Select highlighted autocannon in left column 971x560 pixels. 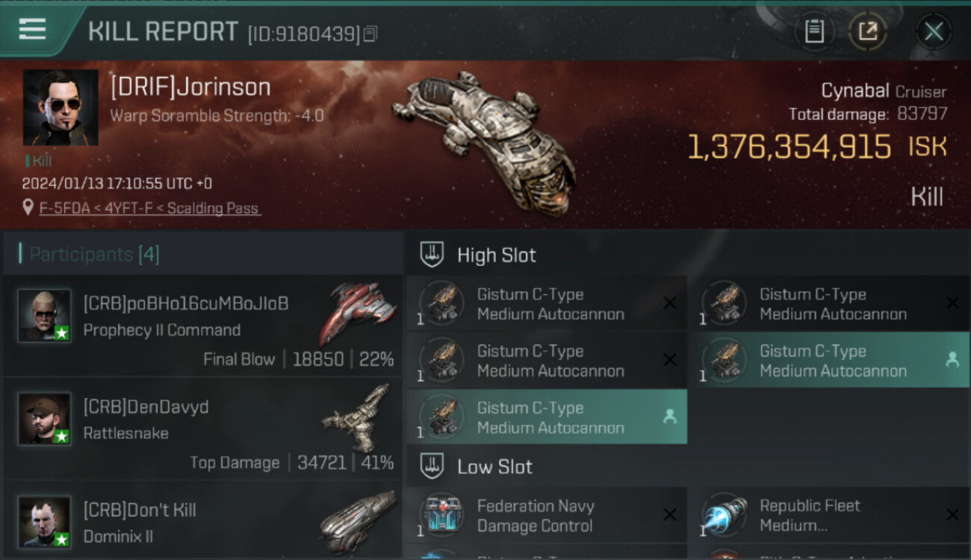click(547, 417)
